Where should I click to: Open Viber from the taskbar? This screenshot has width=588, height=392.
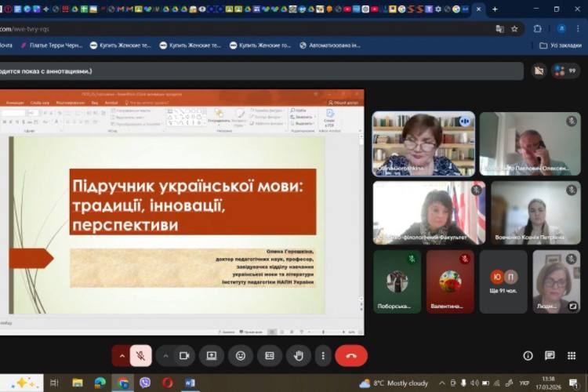(145, 383)
